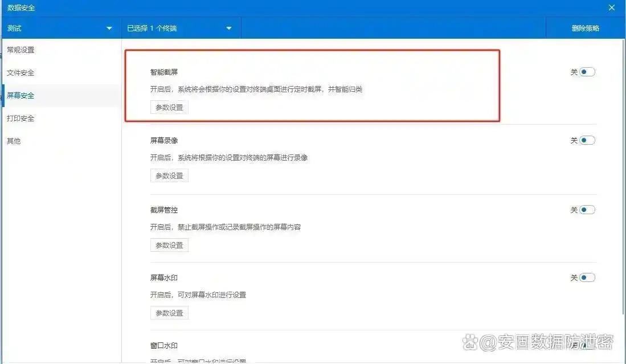Open 参数设置 under 屏幕录像
This screenshot has height=364, width=626.
tap(169, 175)
